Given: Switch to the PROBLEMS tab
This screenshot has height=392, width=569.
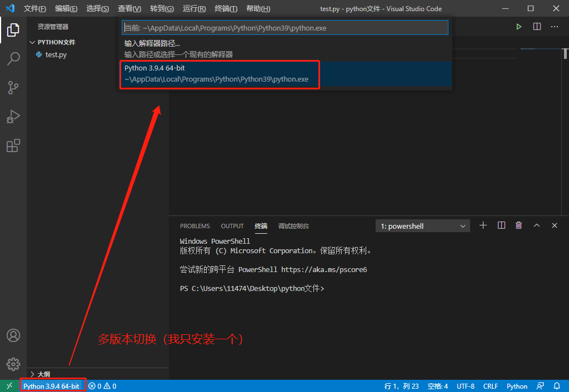Looking at the screenshot, I should [x=195, y=226].
